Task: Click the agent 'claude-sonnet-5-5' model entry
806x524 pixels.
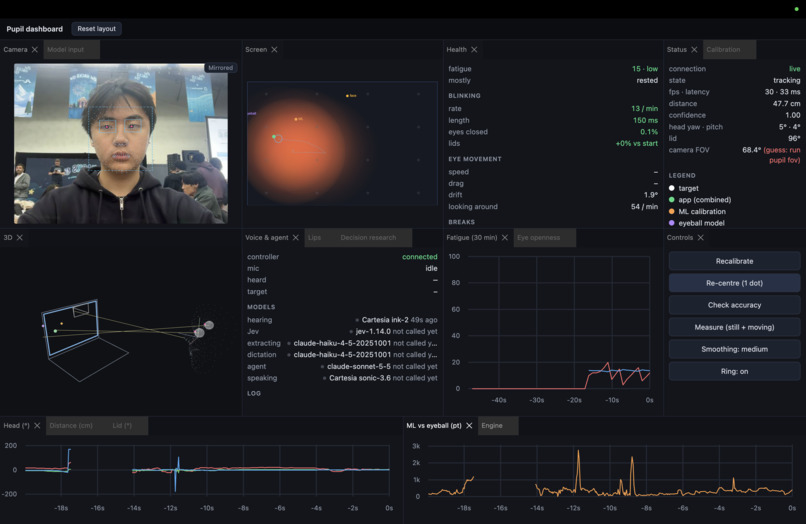Action: tap(359, 367)
